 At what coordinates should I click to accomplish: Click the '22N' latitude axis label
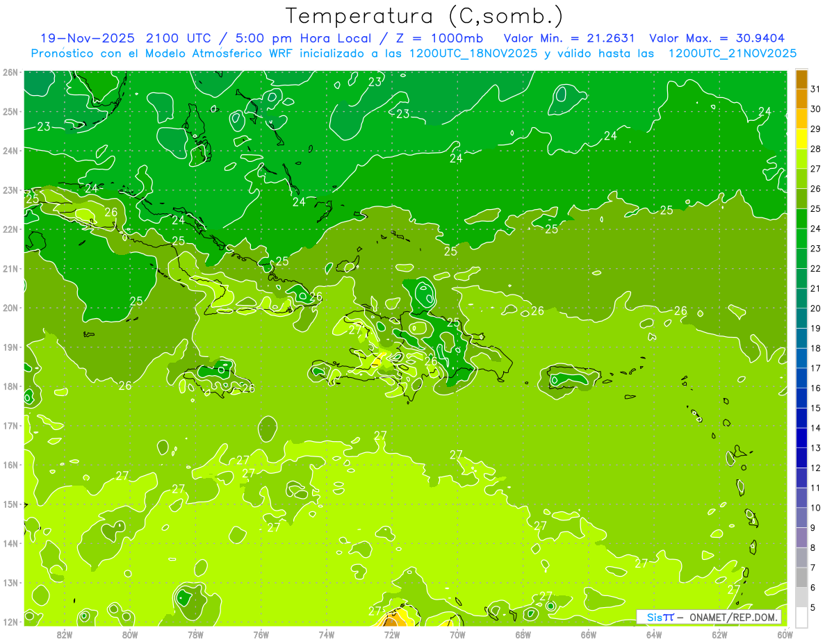[x=10, y=229]
